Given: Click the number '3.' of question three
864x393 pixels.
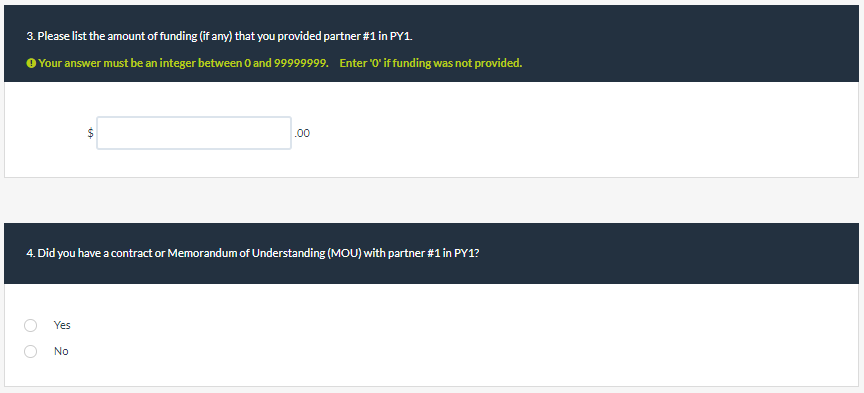Looking at the screenshot, I should (31, 37).
